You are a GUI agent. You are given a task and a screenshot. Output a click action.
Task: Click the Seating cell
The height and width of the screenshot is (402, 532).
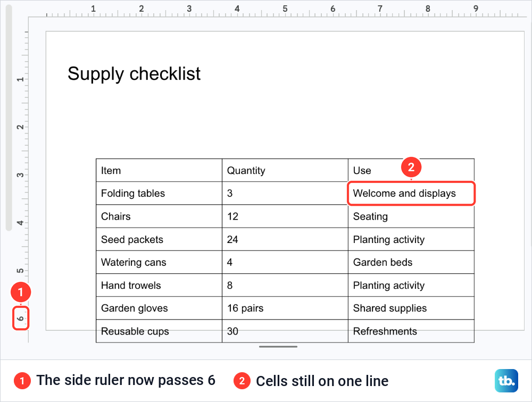(411, 216)
